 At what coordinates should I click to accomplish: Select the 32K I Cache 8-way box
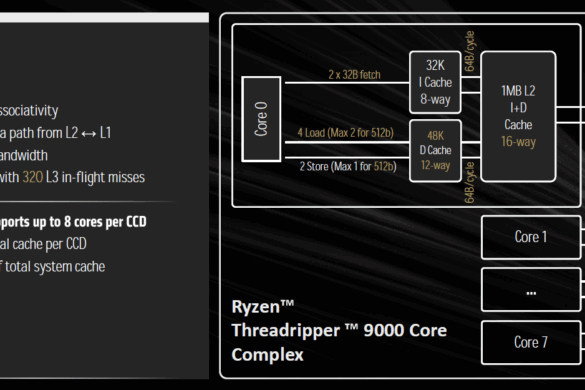point(435,82)
